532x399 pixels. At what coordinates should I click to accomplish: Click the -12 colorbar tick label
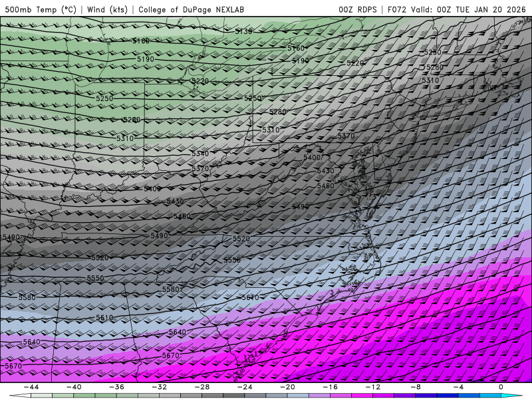click(373, 387)
